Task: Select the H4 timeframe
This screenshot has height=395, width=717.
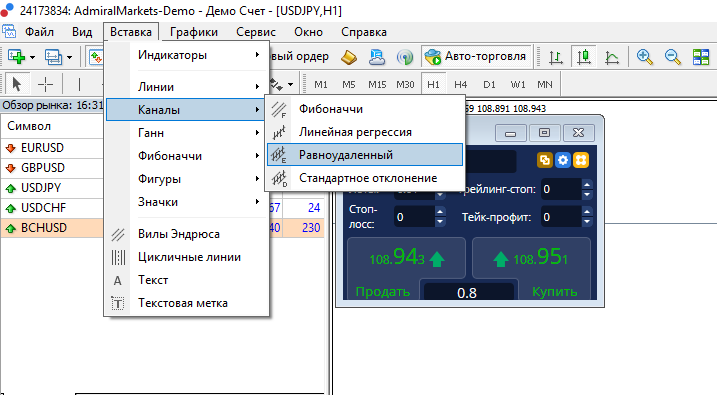Action: coord(460,85)
